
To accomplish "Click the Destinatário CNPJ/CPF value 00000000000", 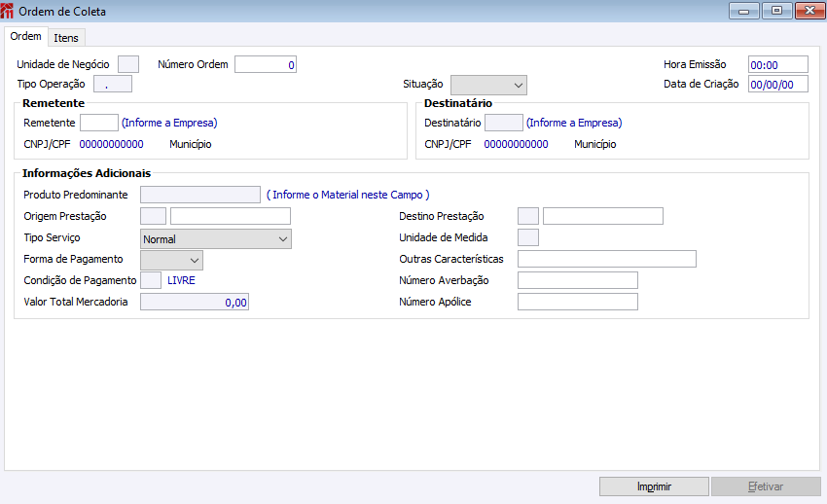I will [517, 144].
